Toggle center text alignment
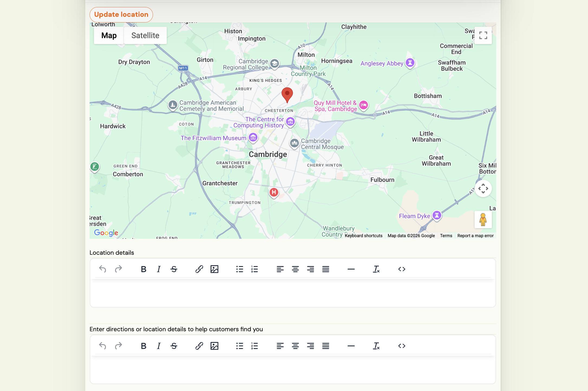 pyautogui.click(x=295, y=269)
